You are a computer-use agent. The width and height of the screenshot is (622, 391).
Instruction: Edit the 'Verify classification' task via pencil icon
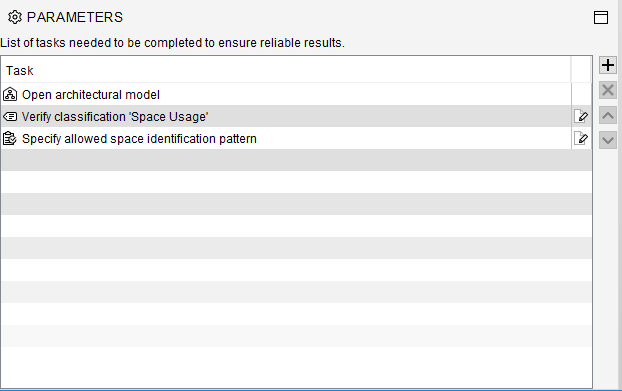[x=581, y=116]
